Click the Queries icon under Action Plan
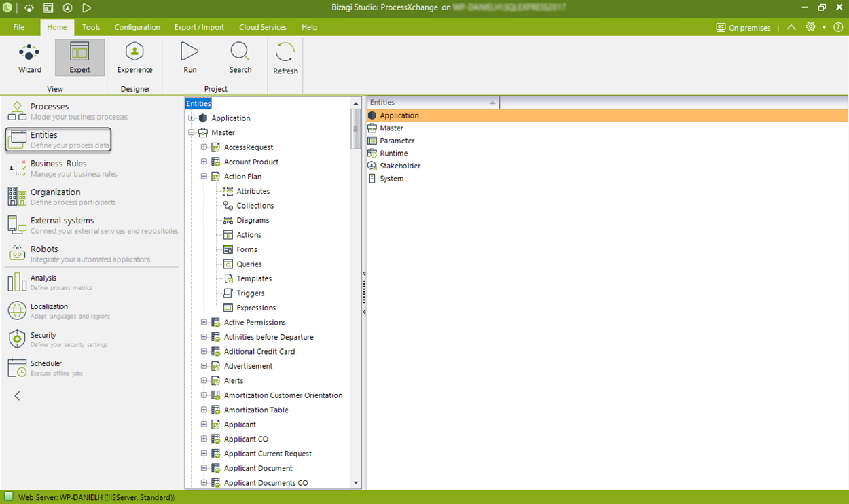This screenshot has height=504, width=849. (x=228, y=264)
